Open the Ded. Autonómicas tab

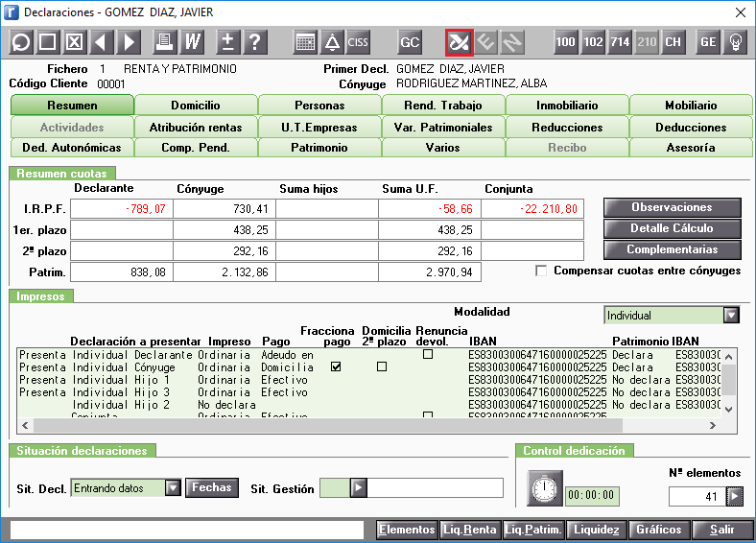pyautogui.click(x=72, y=148)
